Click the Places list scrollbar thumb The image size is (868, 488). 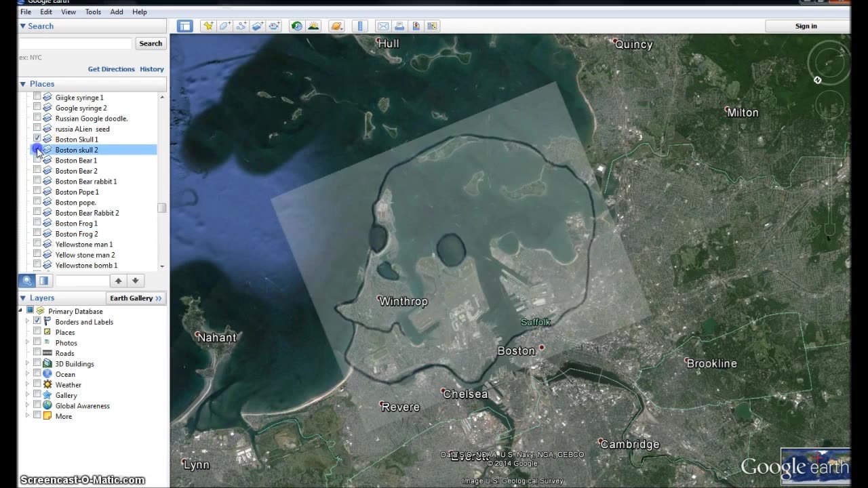click(161, 207)
